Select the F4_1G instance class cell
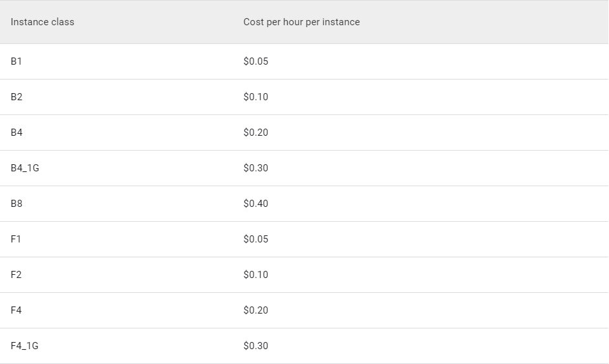The width and height of the screenshot is (609, 364). tap(25, 346)
